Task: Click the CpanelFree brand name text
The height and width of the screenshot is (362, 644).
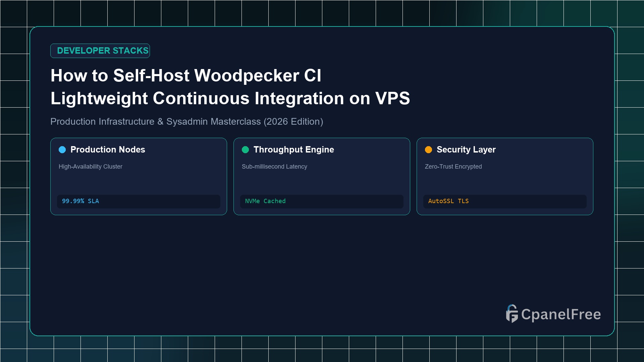Action: pyautogui.click(x=561, y=314)
